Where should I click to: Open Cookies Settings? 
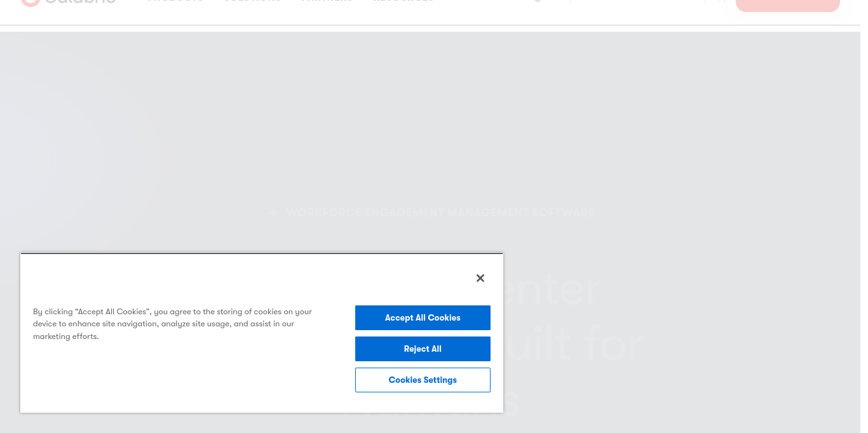[423, 380]
